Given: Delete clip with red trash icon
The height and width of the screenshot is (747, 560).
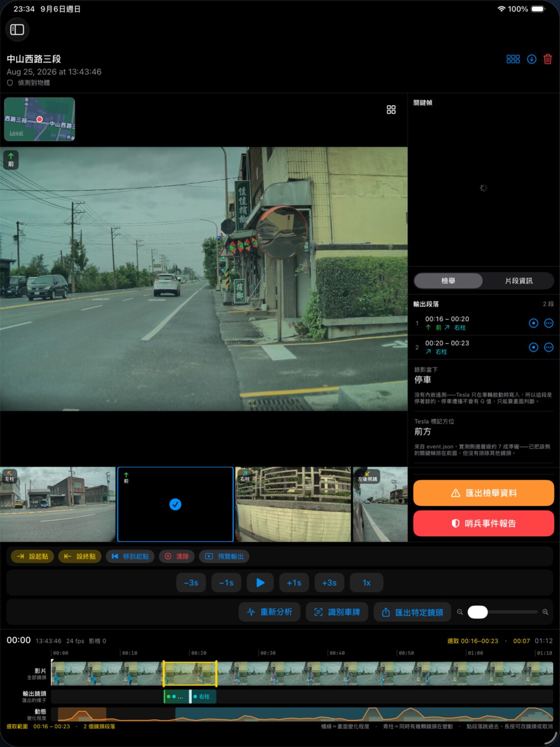Looking at the screenshot, I should (x=548, y=59).
